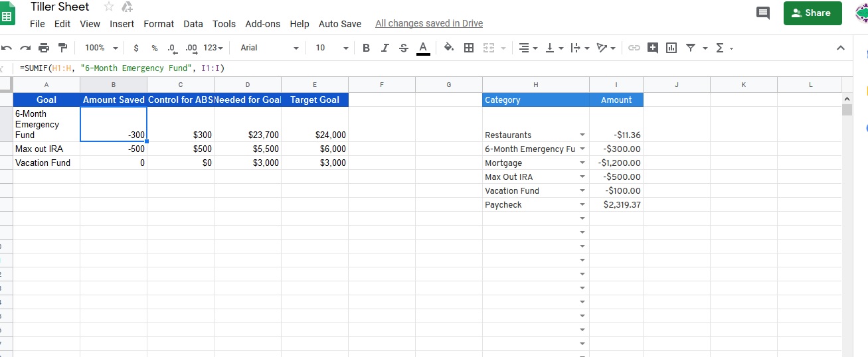
Task: Open Paycheck category dropdown arrow
Action: click(582, 204)
